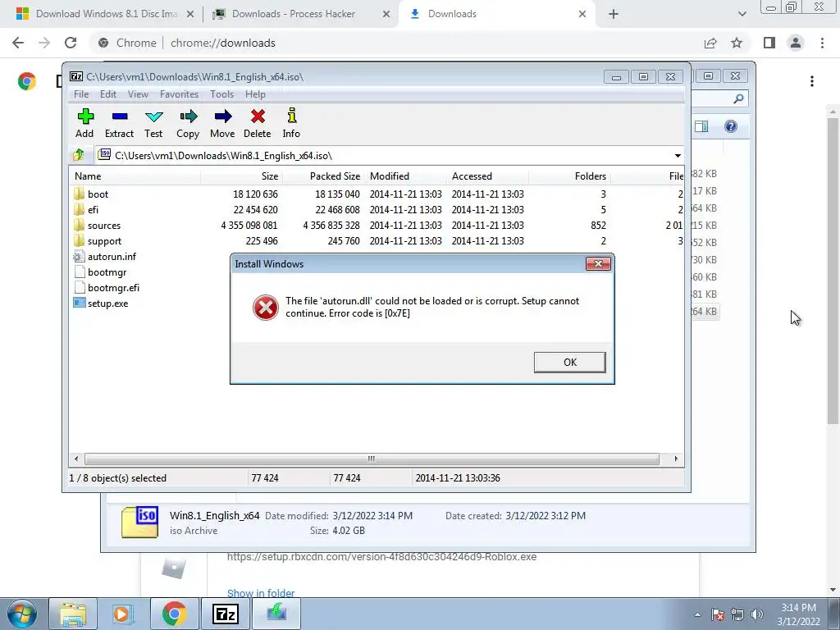Open the Help menu in 7-Zip
Screen dimensions: 840x630
255,94
